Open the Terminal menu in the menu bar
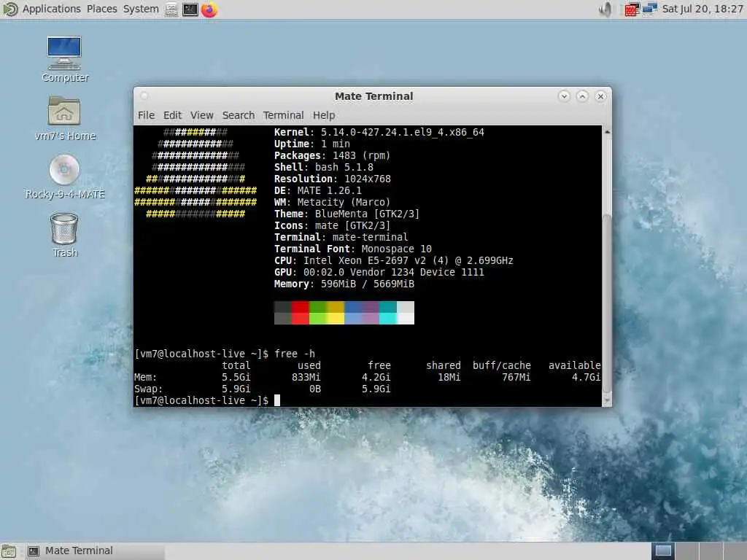 click(x=284, y=115)
